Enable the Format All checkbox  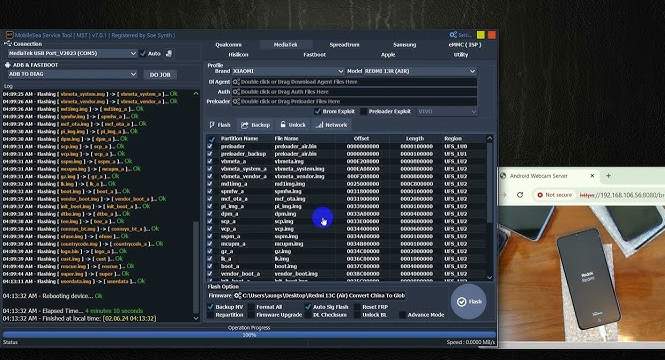[x=251, y=307]
